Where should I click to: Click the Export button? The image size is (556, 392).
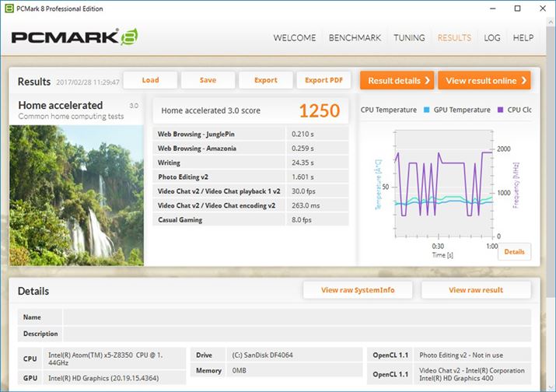pyautogui.click(x=265, y=80)
